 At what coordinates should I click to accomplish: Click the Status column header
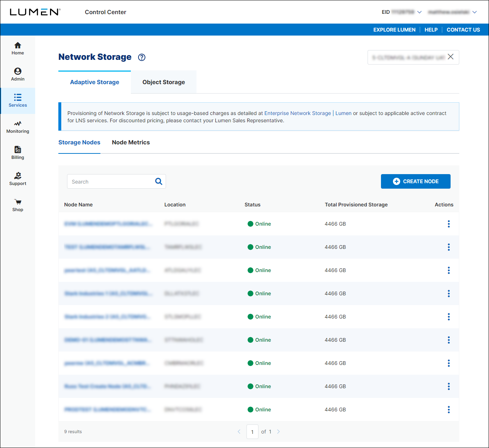click(252, 205)
